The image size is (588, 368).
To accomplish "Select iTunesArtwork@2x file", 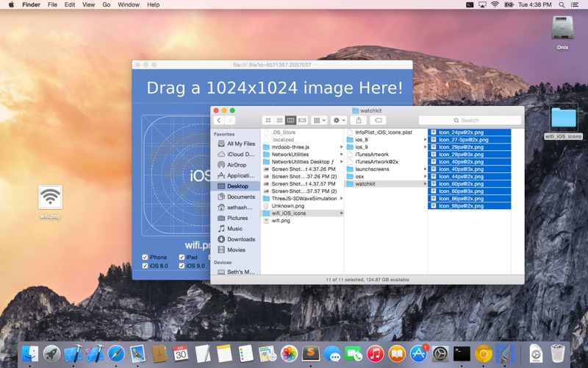I will [x=386, y=161].
